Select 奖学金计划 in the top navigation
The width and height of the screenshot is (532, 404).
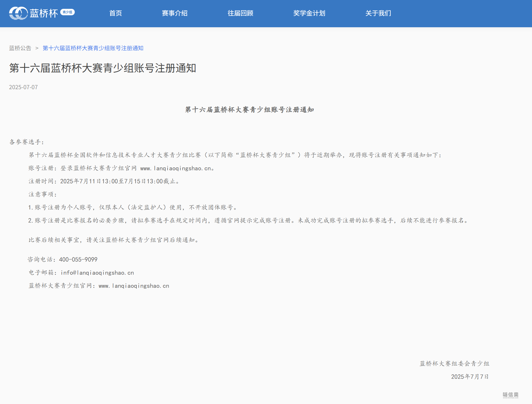click(x=309, y=13)
